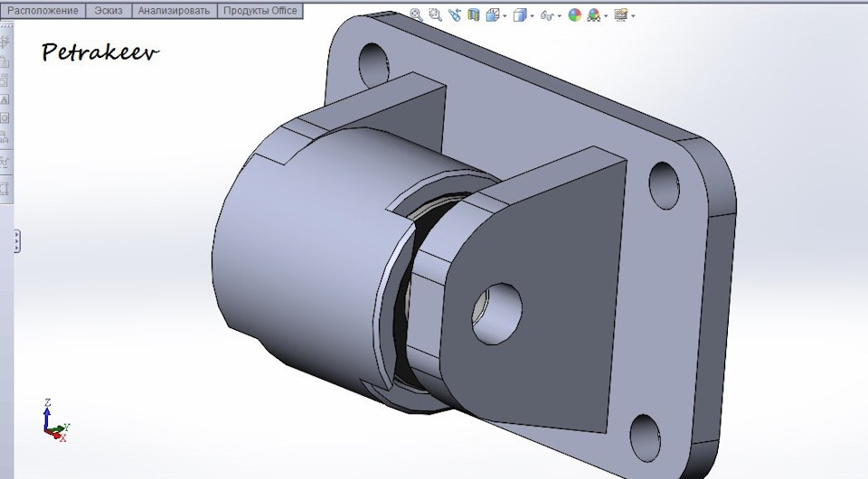This screenshot has height=479, width=868.
Task: Activate the Section View tool
Action: pos(473,15)
